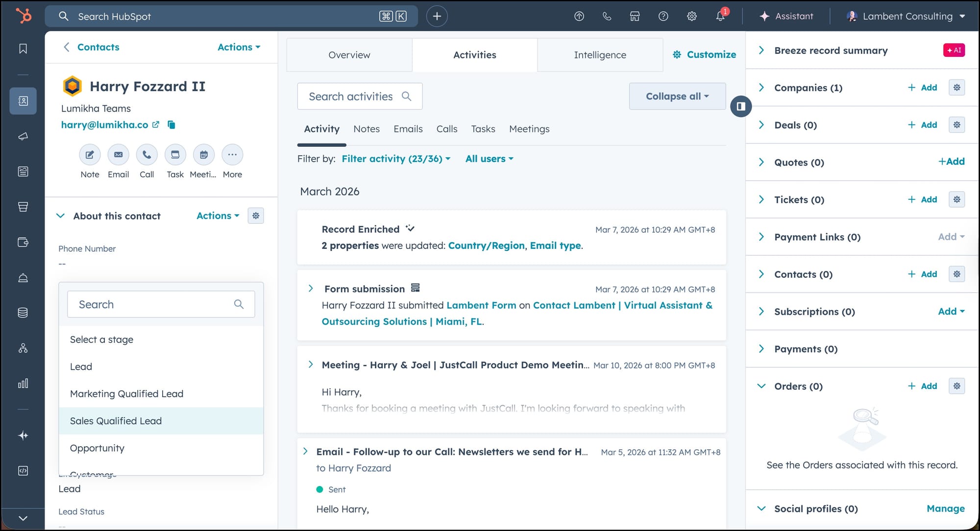Open the marketplace icon in top bar

(635, 16)
